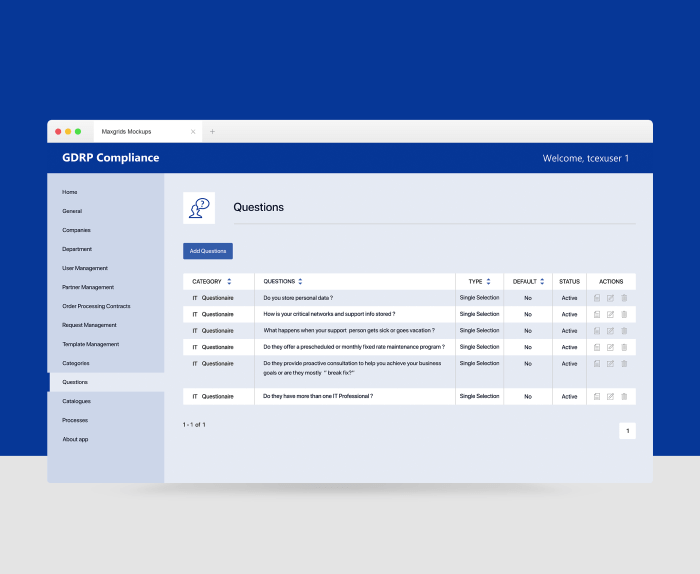Viewport: 700px width, 574px height.
Task: Delete the 'Do you store personal data' question
Action: [x=624, y=298]
